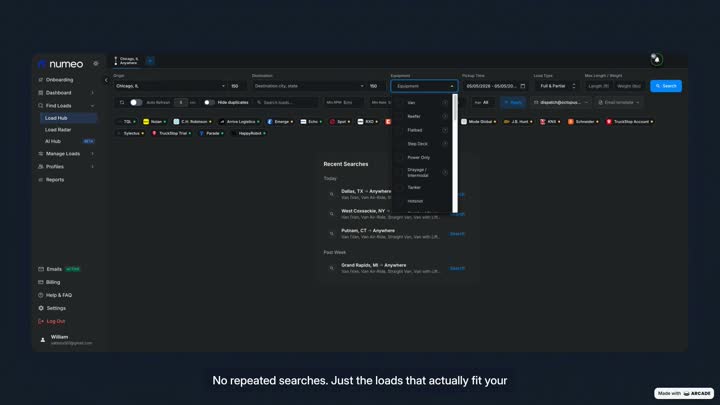Add a new search tab with plus
Screen dimensions: 720x405
tap(150, 61)
